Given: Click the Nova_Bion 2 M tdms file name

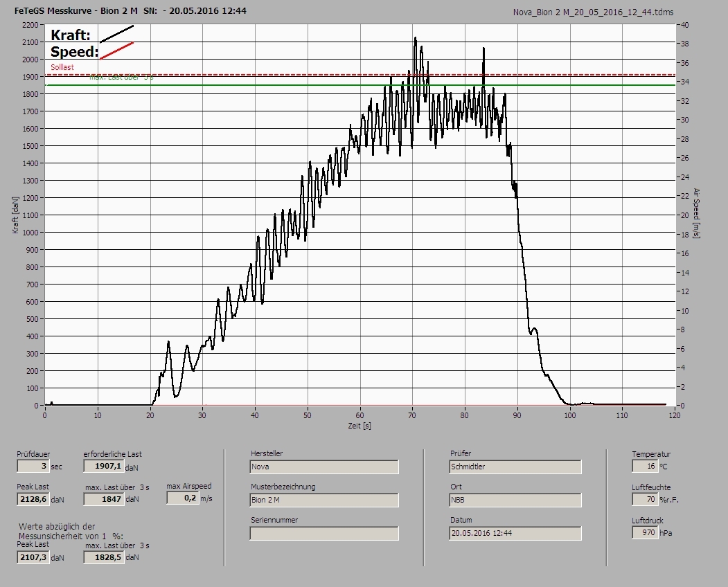Looking at the screenshot, I should pyautogui.click(x=593, y=12).
